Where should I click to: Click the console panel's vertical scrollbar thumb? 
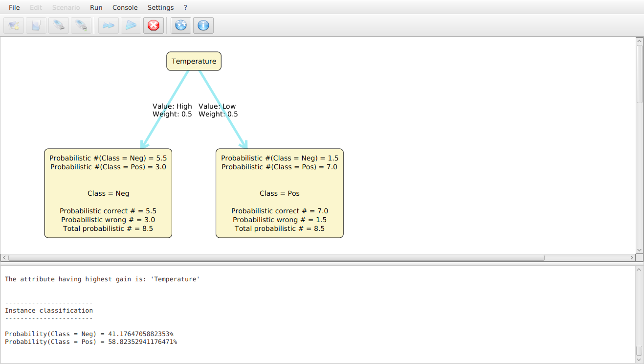click(x=640, y=351)
